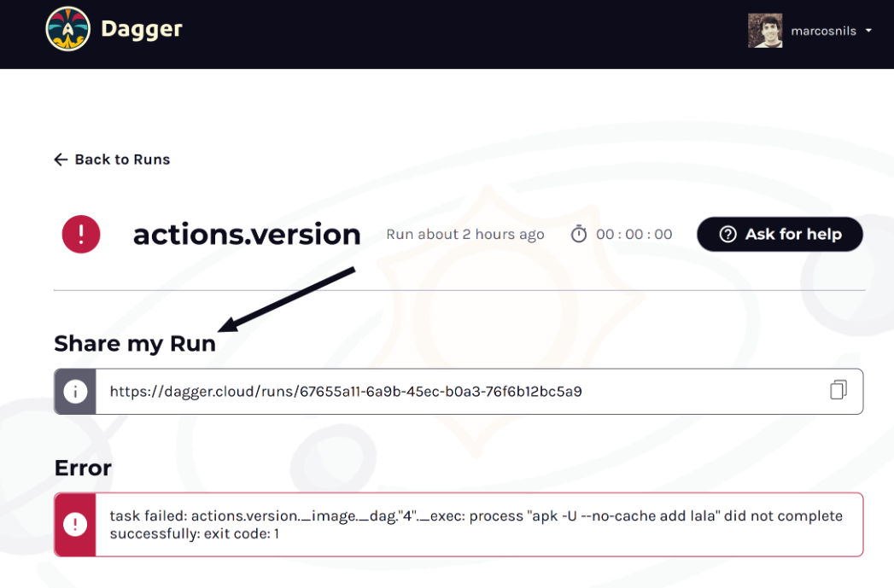Click the Dagger logo icon
The width and height of the screenshot is (894, 588).
(x=67, y=28)
